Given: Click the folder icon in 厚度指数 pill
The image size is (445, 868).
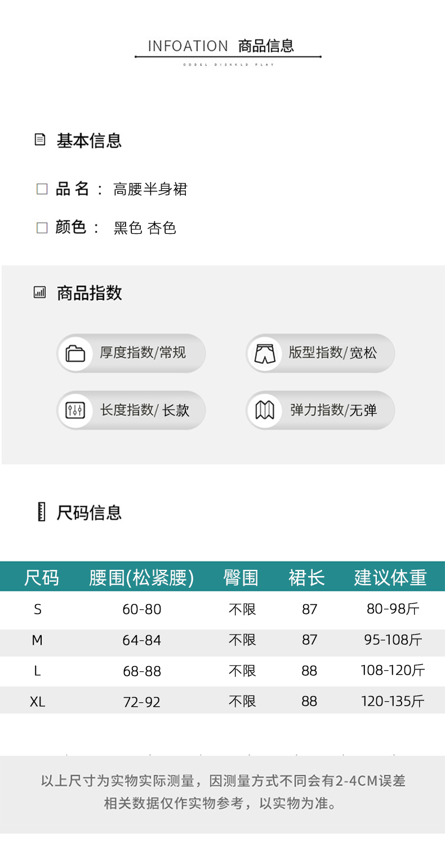Looking at the screenshot, I should 75,353.
